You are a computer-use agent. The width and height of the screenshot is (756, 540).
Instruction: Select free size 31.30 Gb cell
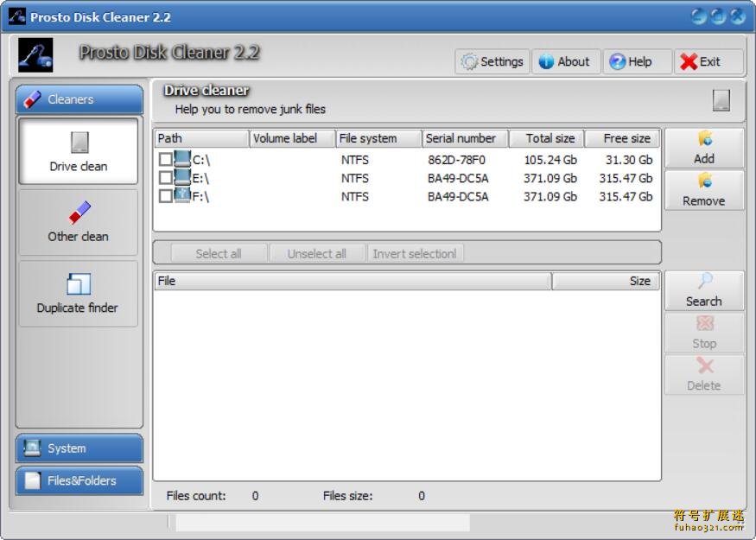point(629,160)
